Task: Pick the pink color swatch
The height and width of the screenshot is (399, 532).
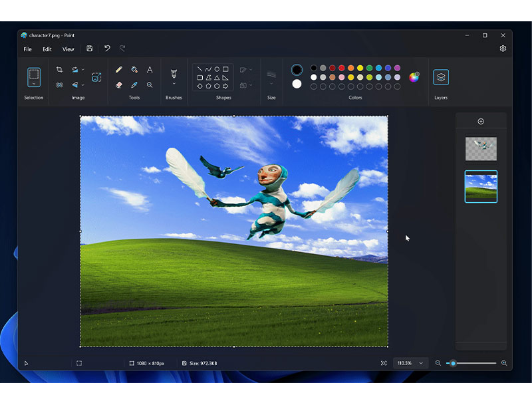Action: pos(342,77)
